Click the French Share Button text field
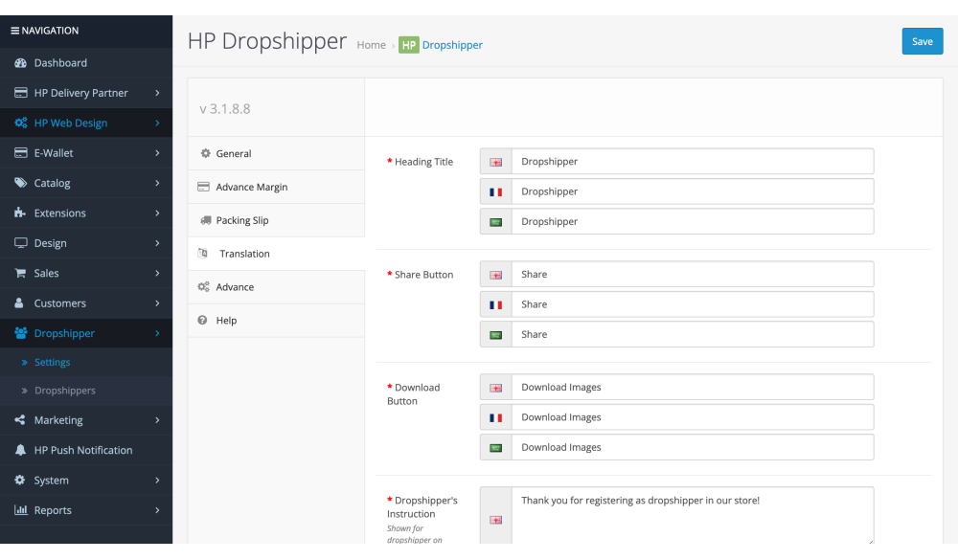 (692, 304)
